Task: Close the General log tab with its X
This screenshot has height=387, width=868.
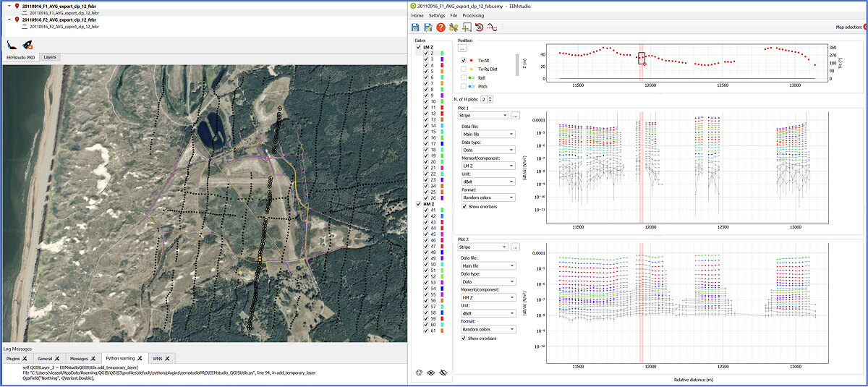Action: tap(56, 359)
